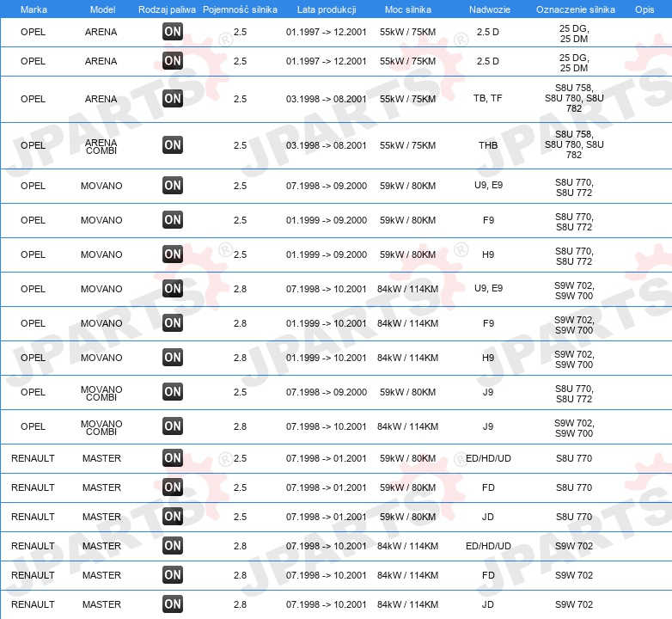Click ON icon for MASTER 2.8 ED/HD/UD row
672x619 pixels.
[x=173, y=546]
